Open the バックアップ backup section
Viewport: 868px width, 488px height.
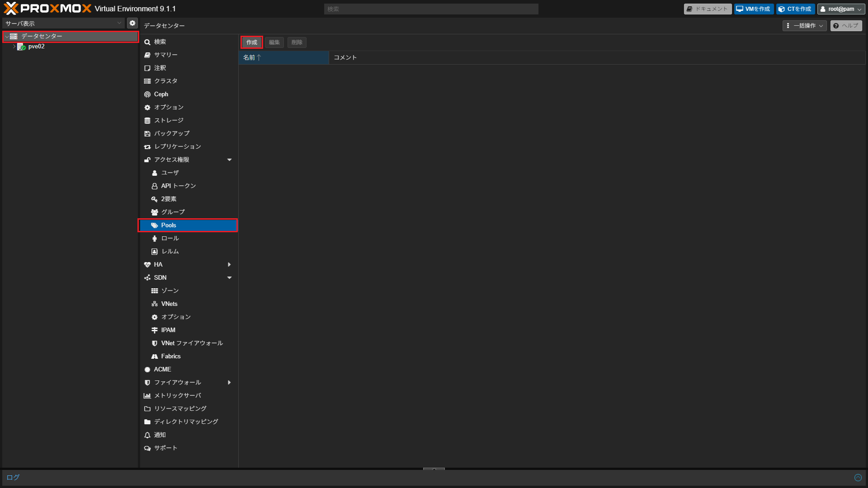[x=171, y=133]
